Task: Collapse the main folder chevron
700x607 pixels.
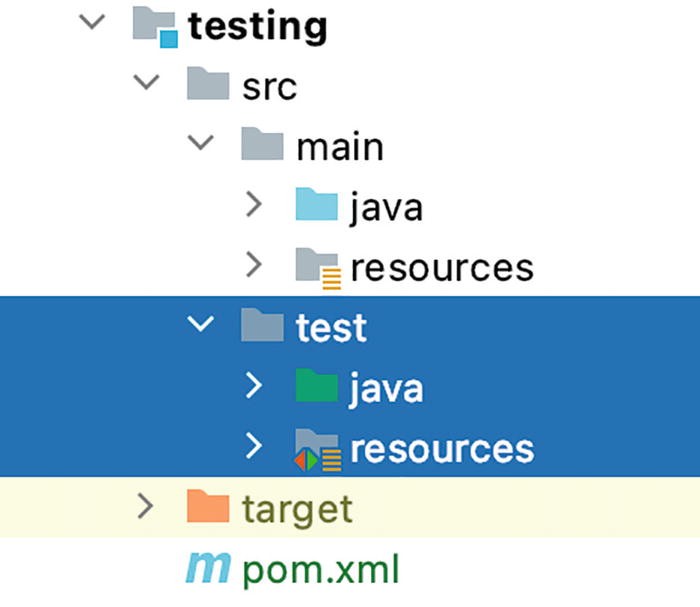Action: (x=200, y=142)
